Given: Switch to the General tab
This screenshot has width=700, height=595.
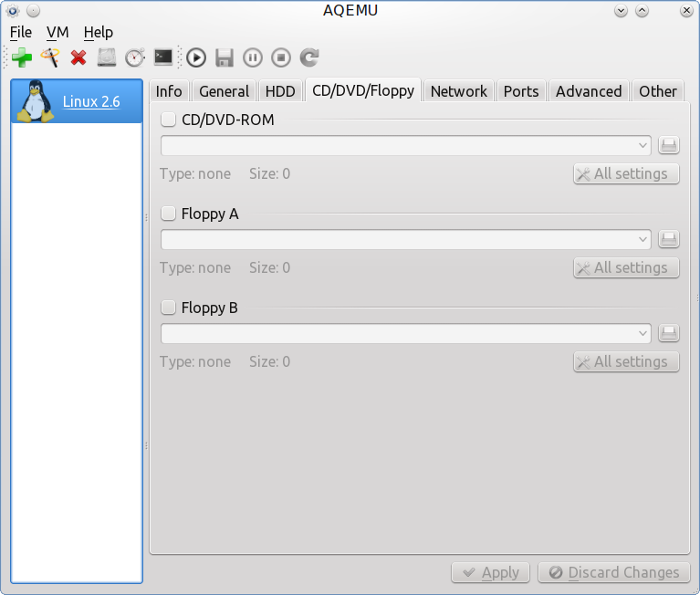Looking at the screenshot, I should tap(225, 91).
